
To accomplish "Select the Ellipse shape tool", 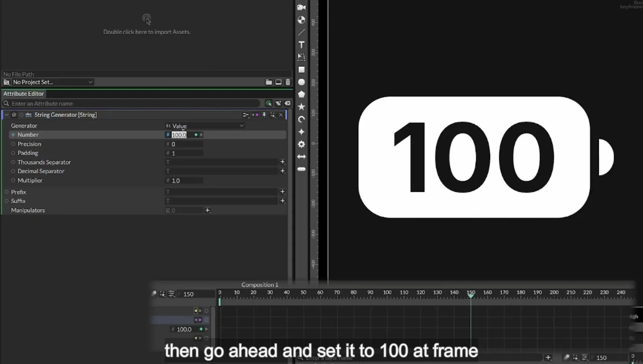I will click(301, 82).
